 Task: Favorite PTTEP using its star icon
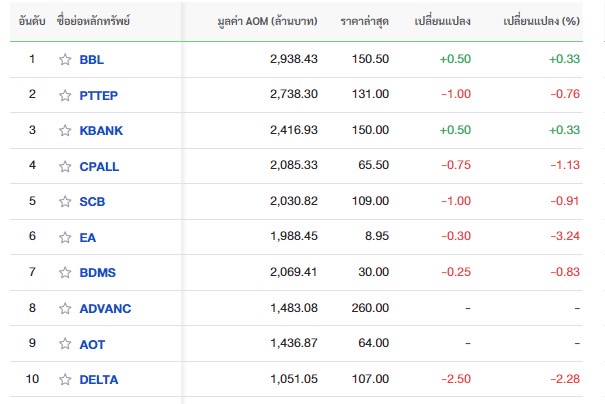coord(65,95)
